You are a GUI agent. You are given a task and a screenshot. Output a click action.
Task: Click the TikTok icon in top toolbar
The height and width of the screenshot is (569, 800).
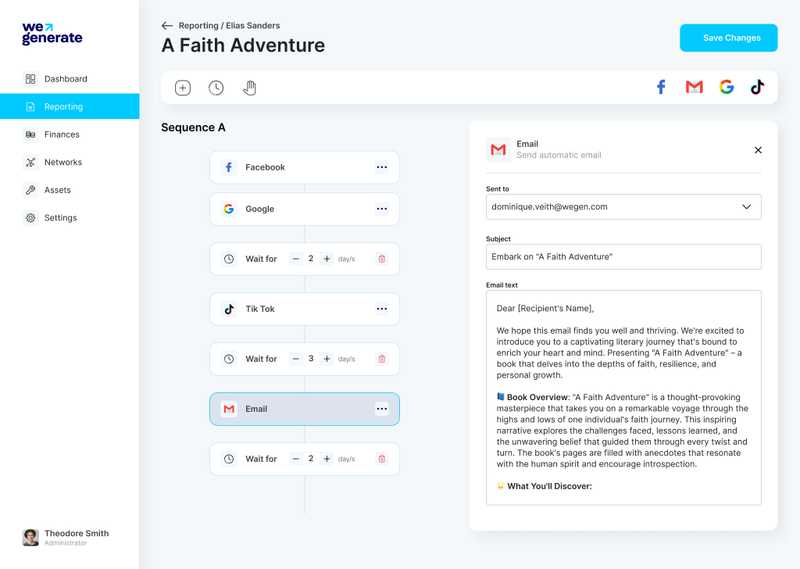click(757, 87)
